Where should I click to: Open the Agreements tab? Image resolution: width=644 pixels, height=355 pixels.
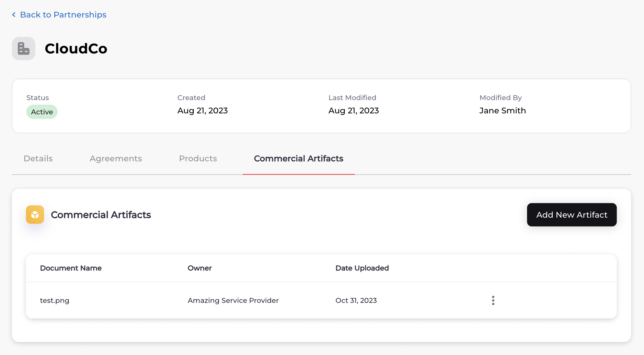coord(116,159)
